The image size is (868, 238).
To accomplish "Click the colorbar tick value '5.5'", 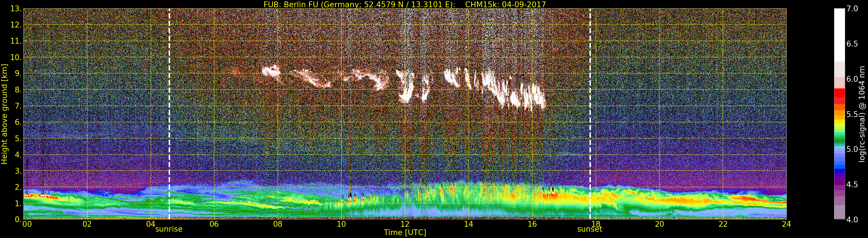I will point(852,114).
